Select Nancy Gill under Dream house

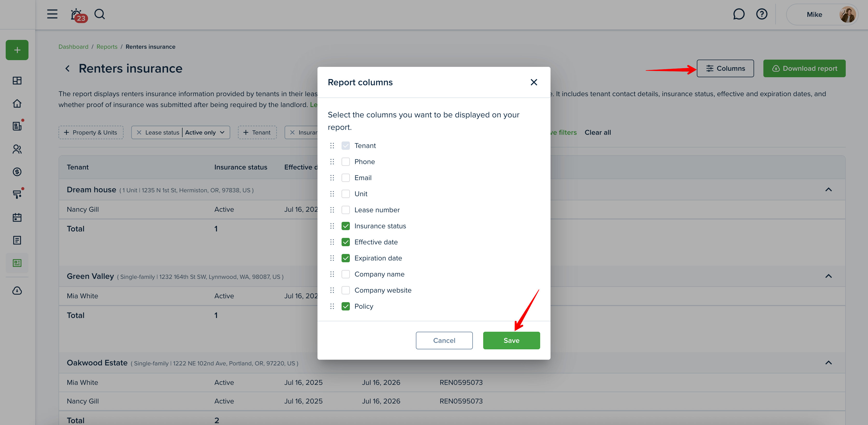(x=83, y=209)
